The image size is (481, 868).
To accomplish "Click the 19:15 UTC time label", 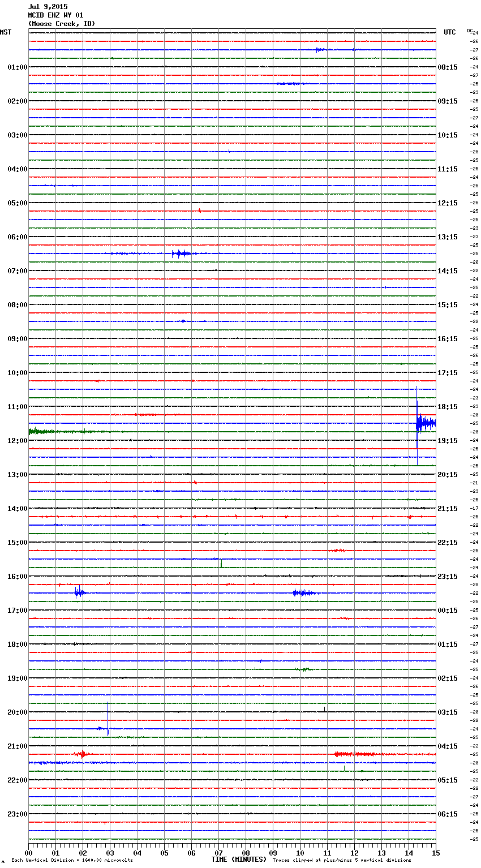I will [448, 441].
